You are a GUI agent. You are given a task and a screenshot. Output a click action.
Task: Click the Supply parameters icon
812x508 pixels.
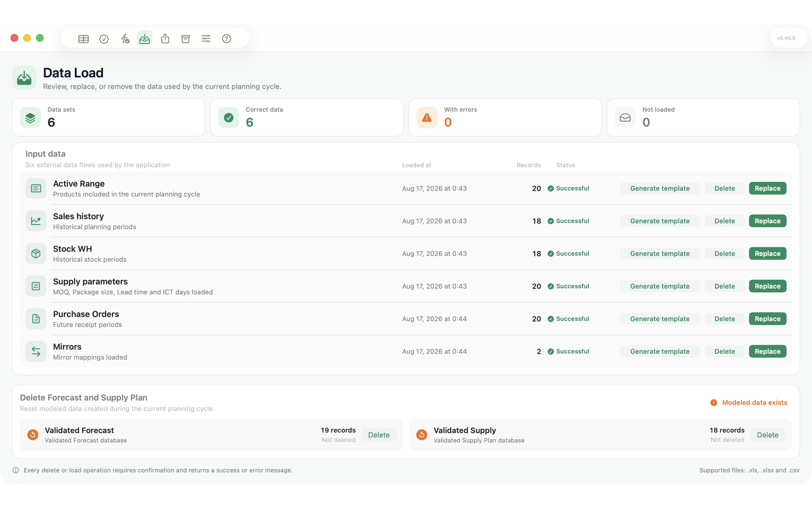click(x=36, y=286)
